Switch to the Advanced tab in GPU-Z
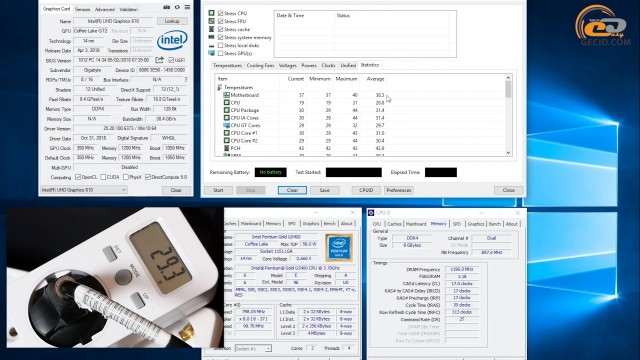Viewport: 640px width, 360px height. (105, 9)
